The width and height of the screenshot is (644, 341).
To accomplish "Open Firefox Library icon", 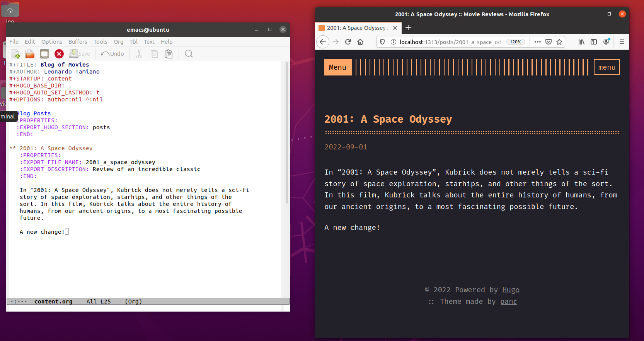I will 581,42.
